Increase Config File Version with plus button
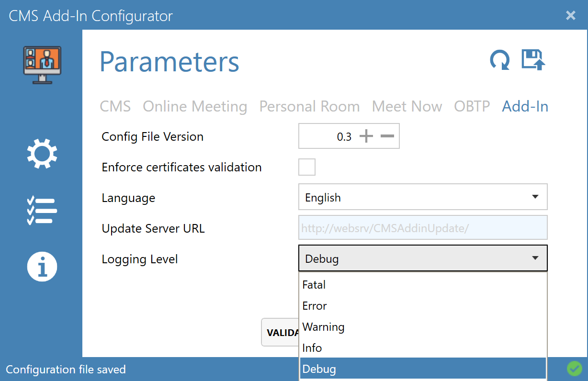This screenshot has width=588, height=381. (366, 137)
